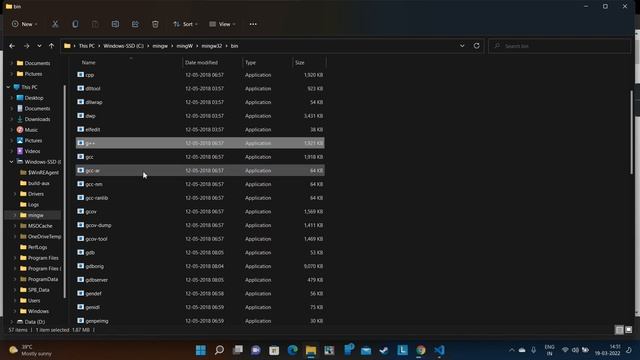The image size is (640, 360).
Task: Select the elfedit application file
Action: [200, 129]
